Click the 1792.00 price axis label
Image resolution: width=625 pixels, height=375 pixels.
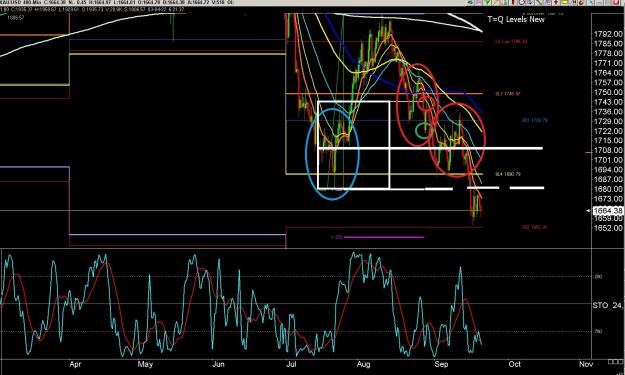click(x=608, y=34)
